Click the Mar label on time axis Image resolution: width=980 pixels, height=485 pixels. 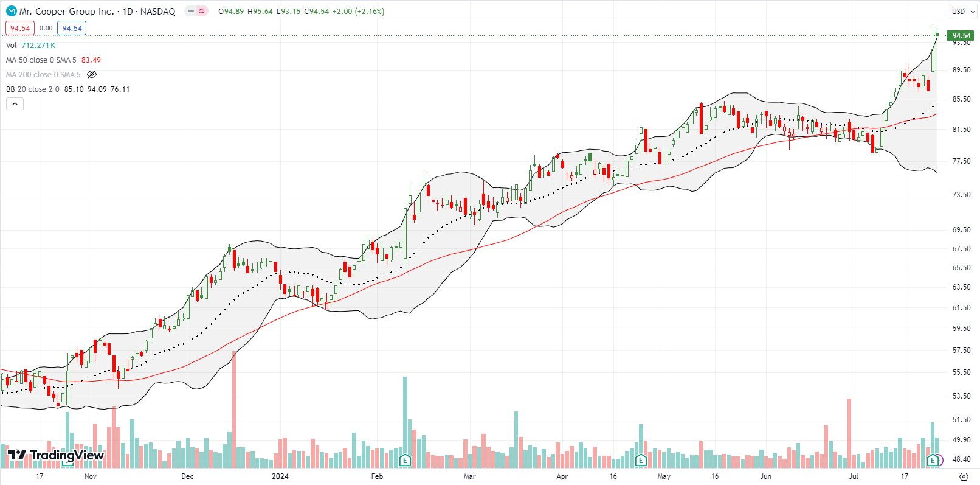(x=469, y=476)
